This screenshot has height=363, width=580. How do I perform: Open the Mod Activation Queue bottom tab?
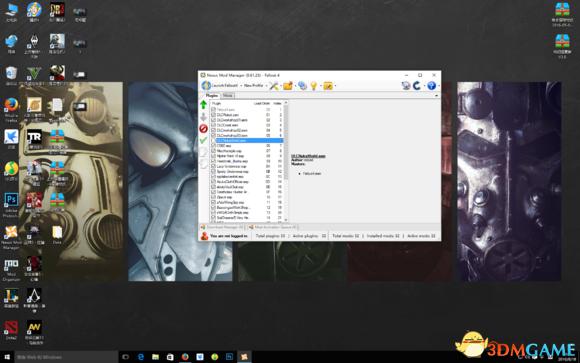pyautogui.click(x=273, y=227)
